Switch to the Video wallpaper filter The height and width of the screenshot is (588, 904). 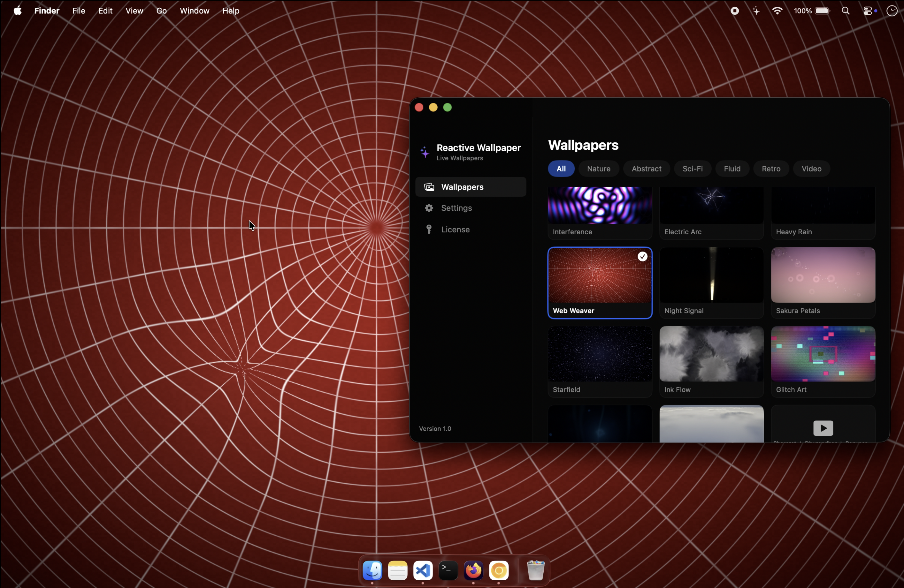tap(811, 169)
